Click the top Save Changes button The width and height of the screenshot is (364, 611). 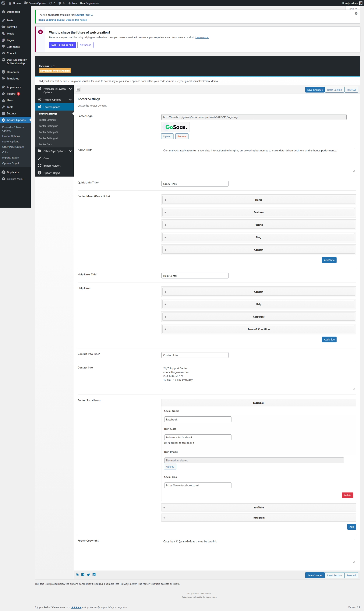[x=315, y=90]
